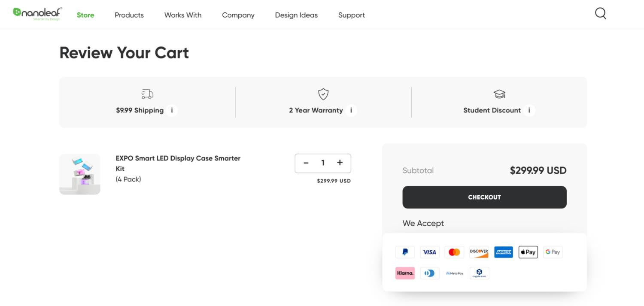The height and width of the screenshot is (306, 644).
Task: Choose the Apple Pay icon
Action: click(528, 252)
